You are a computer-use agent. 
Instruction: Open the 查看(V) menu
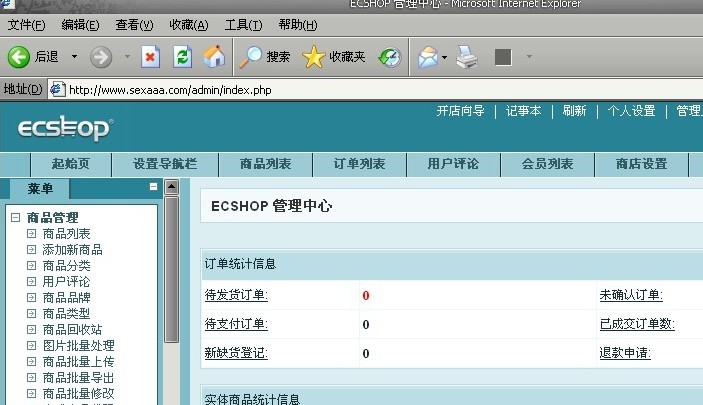point(134,25)
